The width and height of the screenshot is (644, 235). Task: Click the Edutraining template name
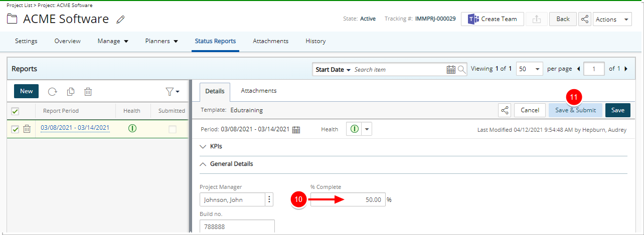point(247,110)
